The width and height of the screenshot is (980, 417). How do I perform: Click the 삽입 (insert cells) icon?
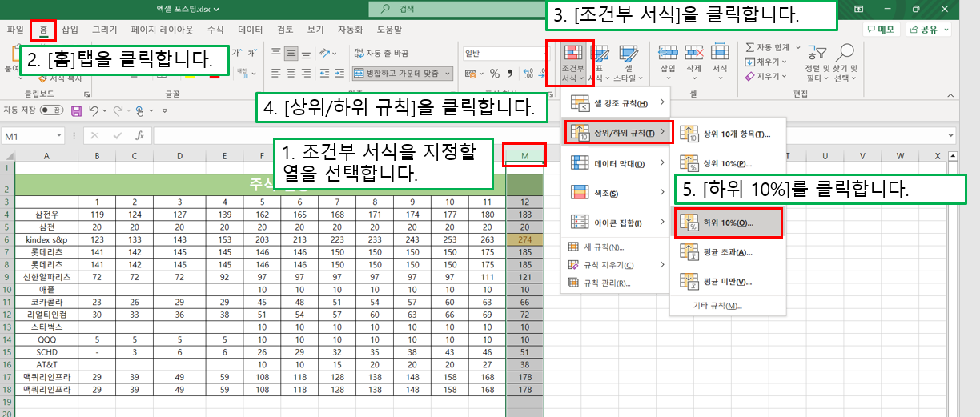(x=668, y=53)
